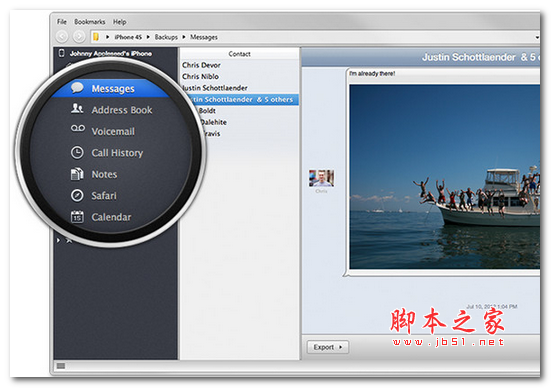Open the Bookmarks menu
Screen dimensions: 551x388
(x=90, y=22)
